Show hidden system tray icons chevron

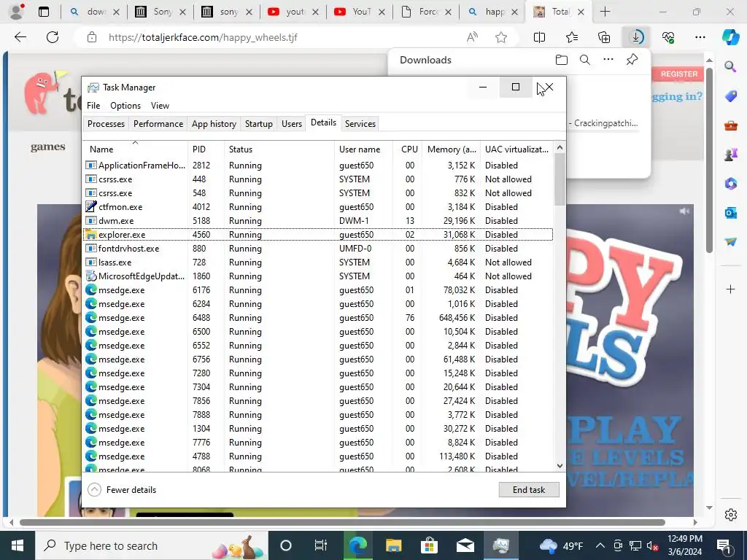(x=600, y=545)
